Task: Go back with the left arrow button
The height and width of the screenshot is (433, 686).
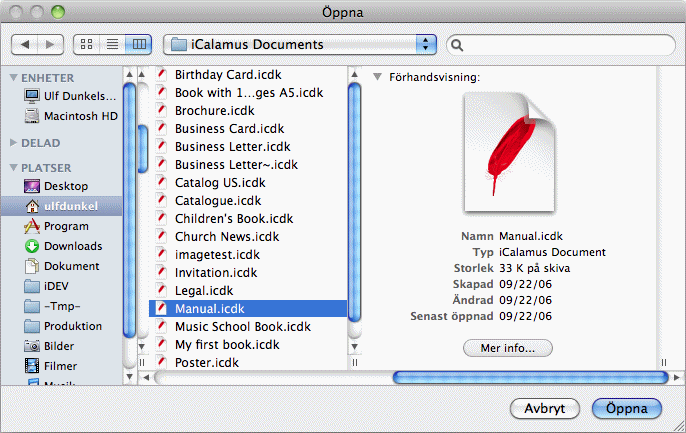Action: (25, 45)
